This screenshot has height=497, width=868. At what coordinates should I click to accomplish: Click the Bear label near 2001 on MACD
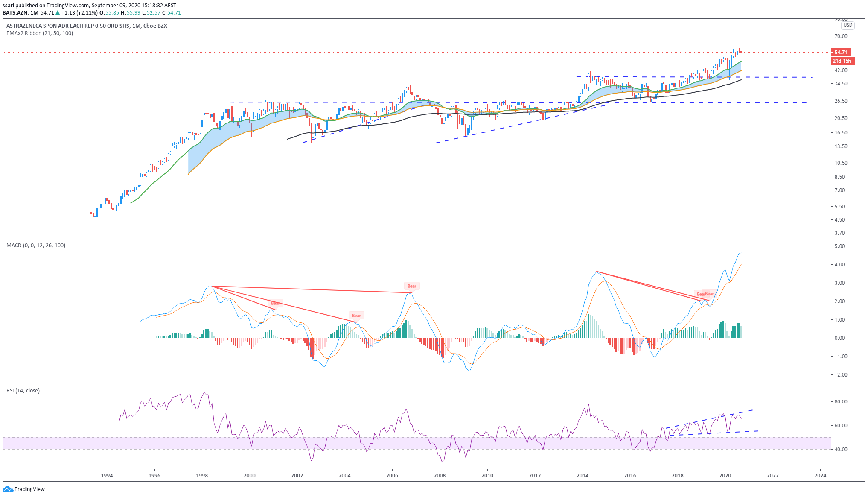tap(275, 303)
